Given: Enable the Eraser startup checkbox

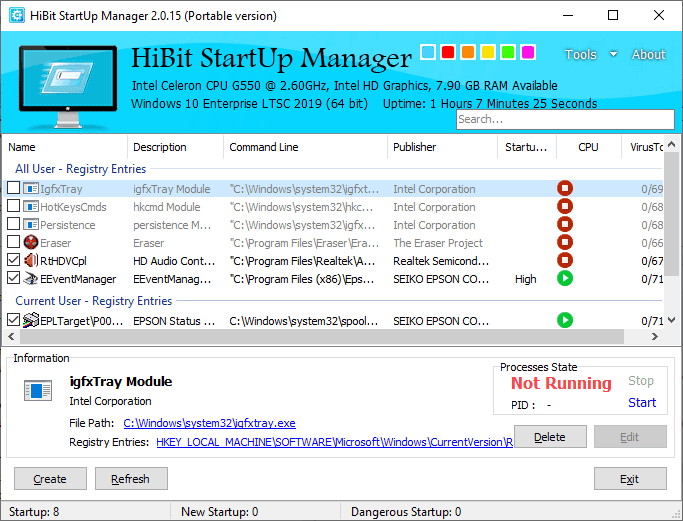Looking at the screenshot, I should click(x=14, y=242).
